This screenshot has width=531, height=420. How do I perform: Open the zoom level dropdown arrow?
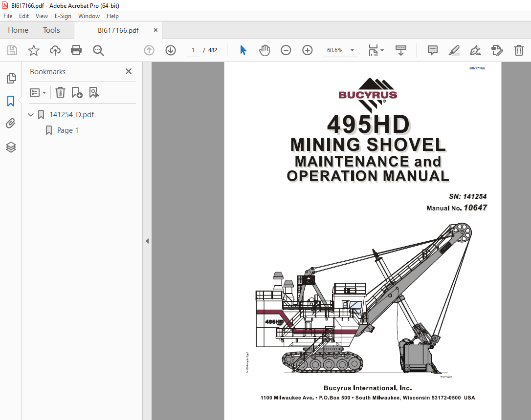click(352, 50)
